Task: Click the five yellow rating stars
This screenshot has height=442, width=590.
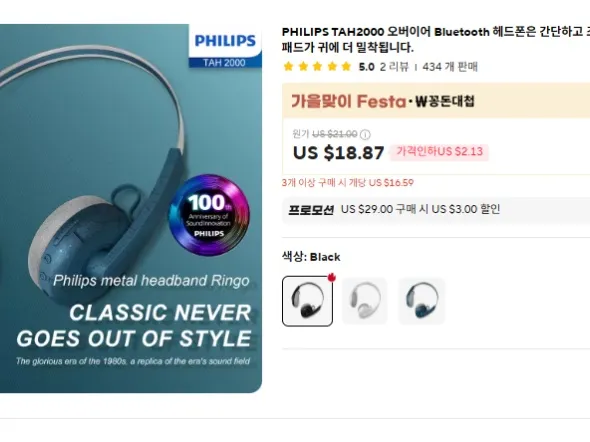Action: click(x=318, y=67)
